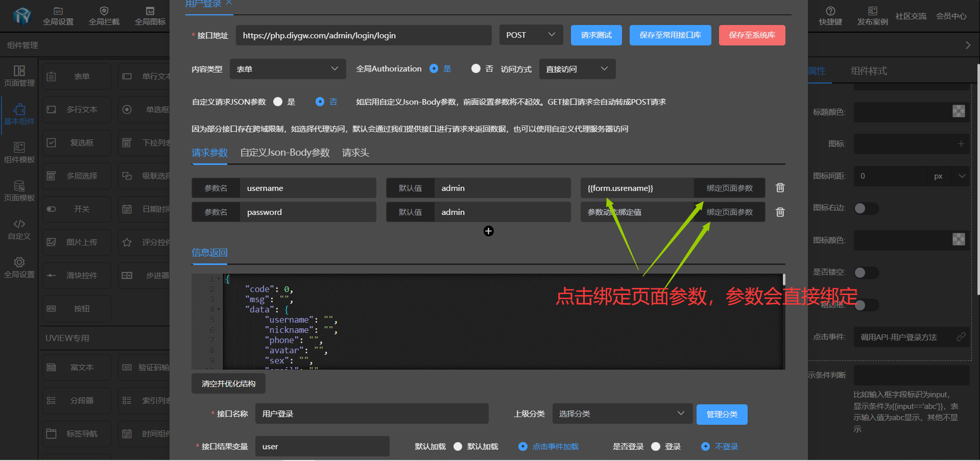Pick the 按钮 component
Screen dimensions: 980x461
[x=77, y=309]
